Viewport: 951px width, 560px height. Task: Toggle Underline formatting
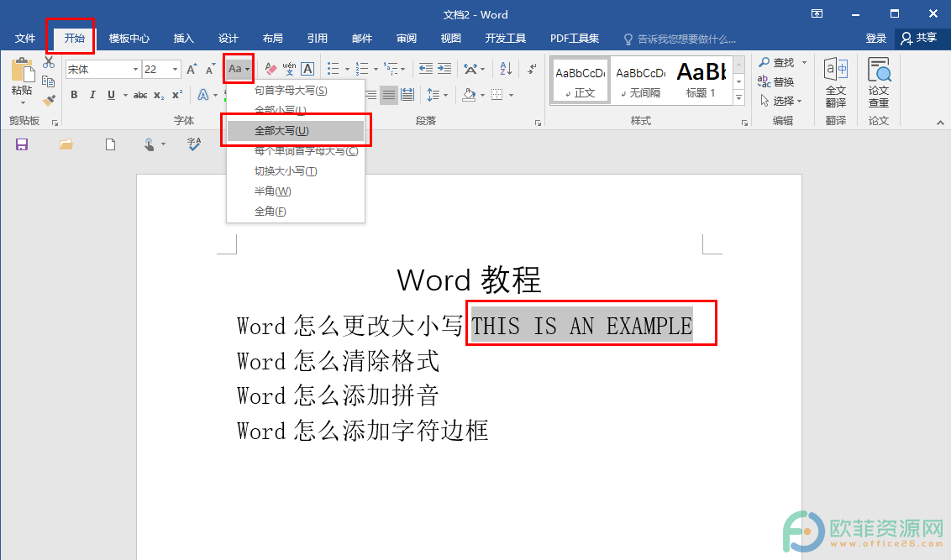point(111,95)
